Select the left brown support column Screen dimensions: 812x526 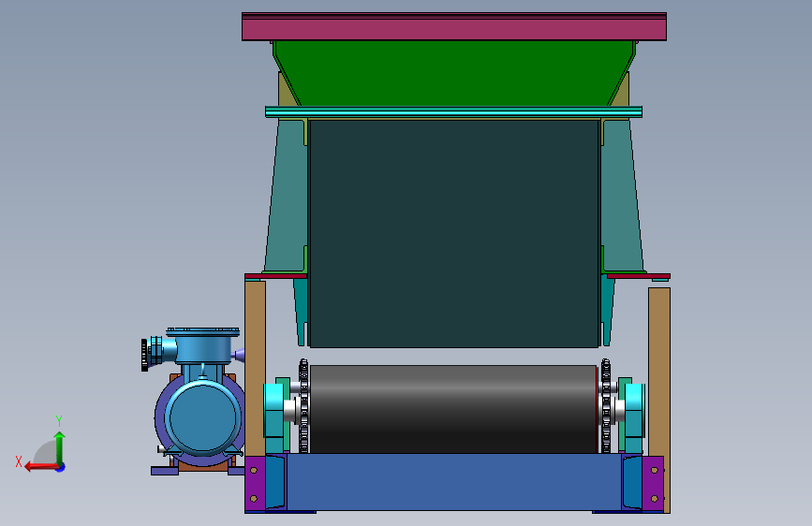255,369
